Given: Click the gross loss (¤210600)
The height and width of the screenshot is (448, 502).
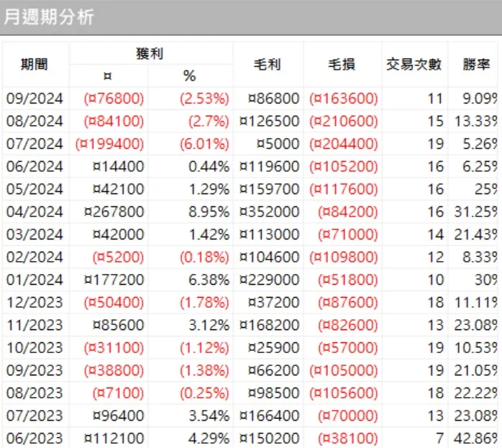Looking at the screenshot, I should (344, 121).
